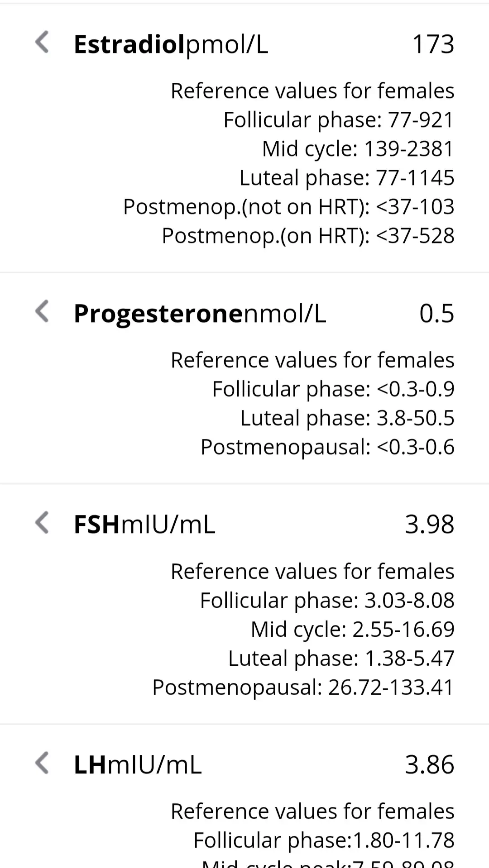Select the Postmenop. (not on HRT) range
489x868 pixels.
click(x=288, y=207)
